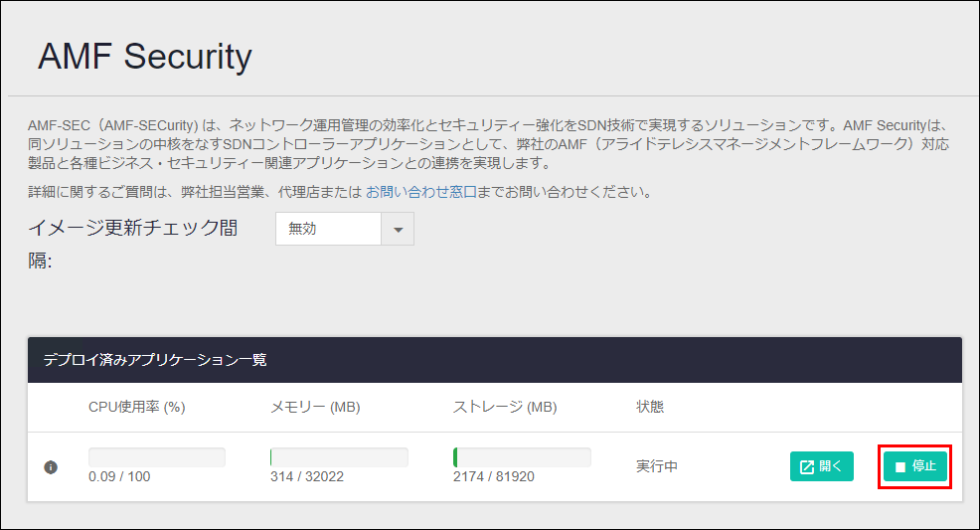Screen dimensions: 980x530
Task: Click the CPU使用率 progress bar
Action: coord(157,456)
